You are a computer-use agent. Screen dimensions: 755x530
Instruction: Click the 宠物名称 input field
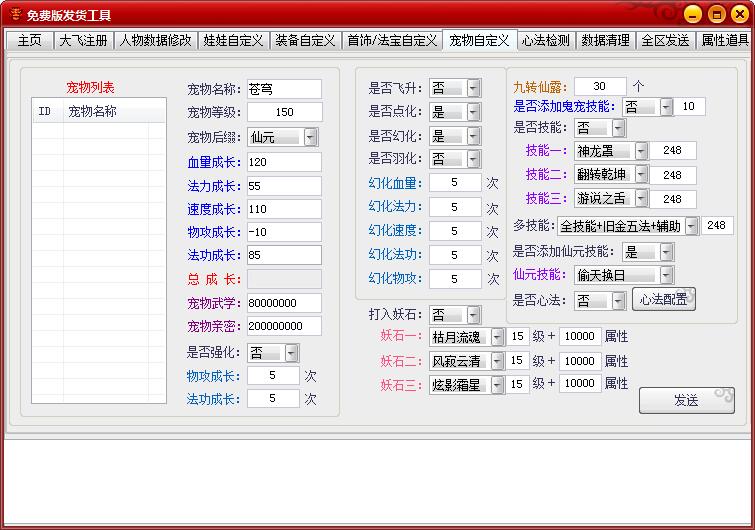[x=284, y=89]
